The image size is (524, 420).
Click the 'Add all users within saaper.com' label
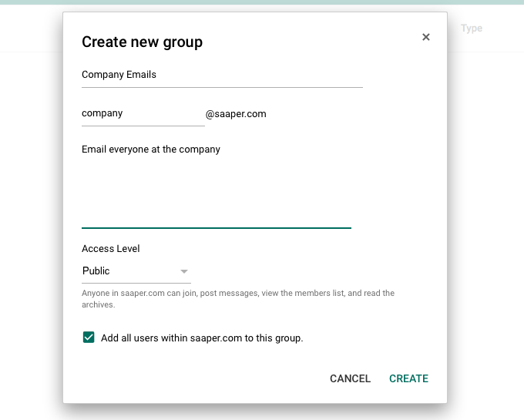202,338
